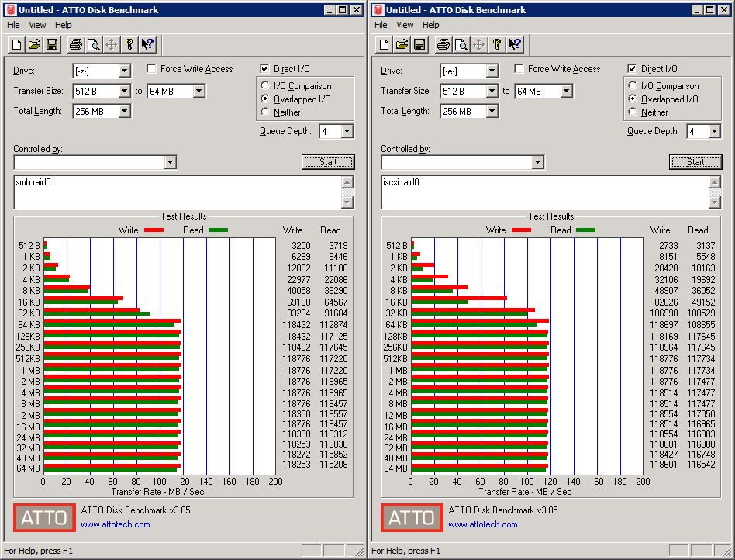Click the ATTO logo in iscsi raid0 window
The image size is (735, 560).
412,518
